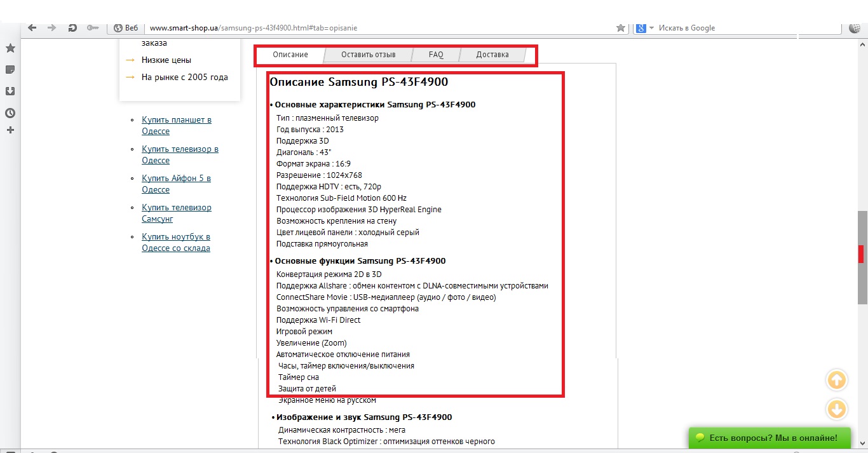Click 'Поддержка HDTV : есть, 720p' line

coord(329,187)
